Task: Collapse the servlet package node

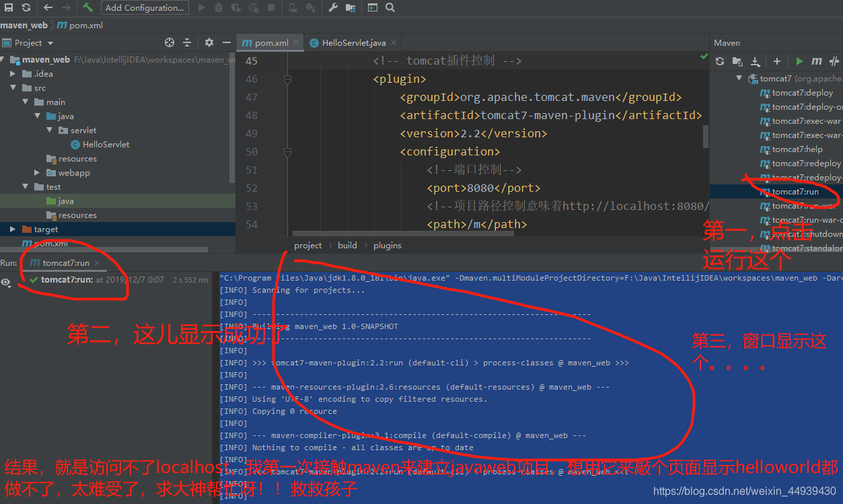Action: click(x=49, y=131)
